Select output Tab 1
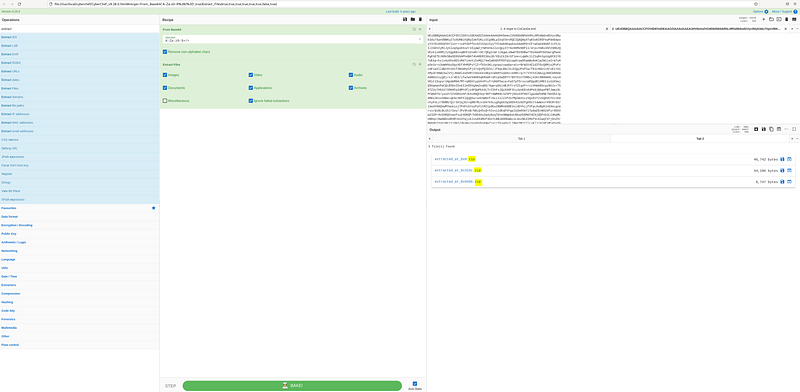This screenshot has height=392, width=800. (521, 138)
